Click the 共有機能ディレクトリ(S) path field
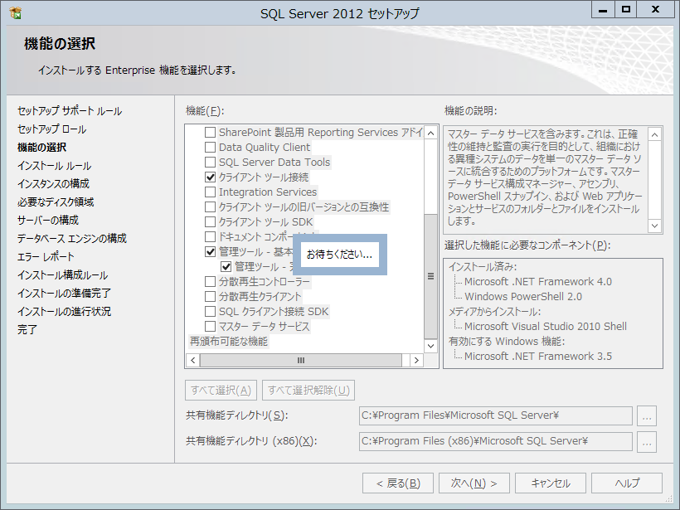Image resolution: width=680 pixels, height=510 pixels. pyautogui.click(x=495, y=416)
